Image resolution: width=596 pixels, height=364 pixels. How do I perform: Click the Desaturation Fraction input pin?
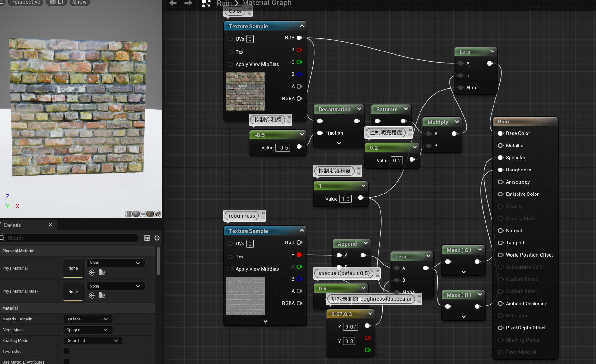(x=320, y=133)
